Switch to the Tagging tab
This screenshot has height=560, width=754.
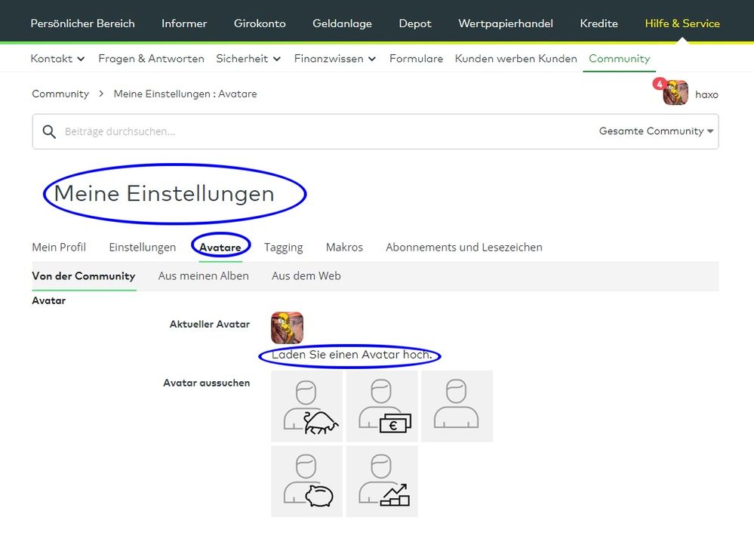click(283, 247)
